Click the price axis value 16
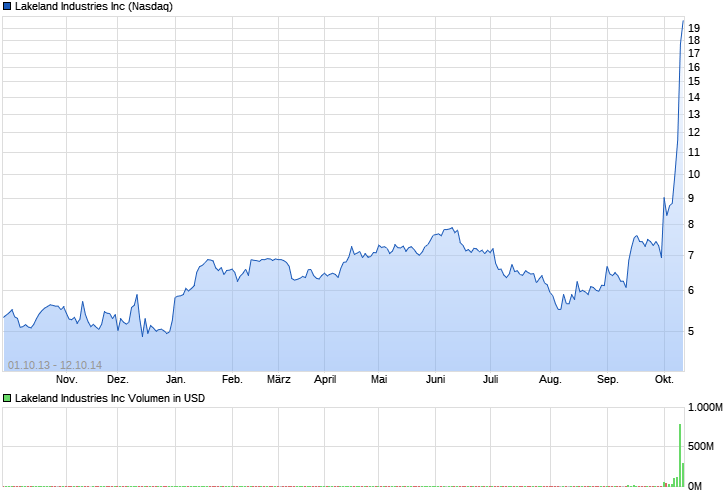 694,68
